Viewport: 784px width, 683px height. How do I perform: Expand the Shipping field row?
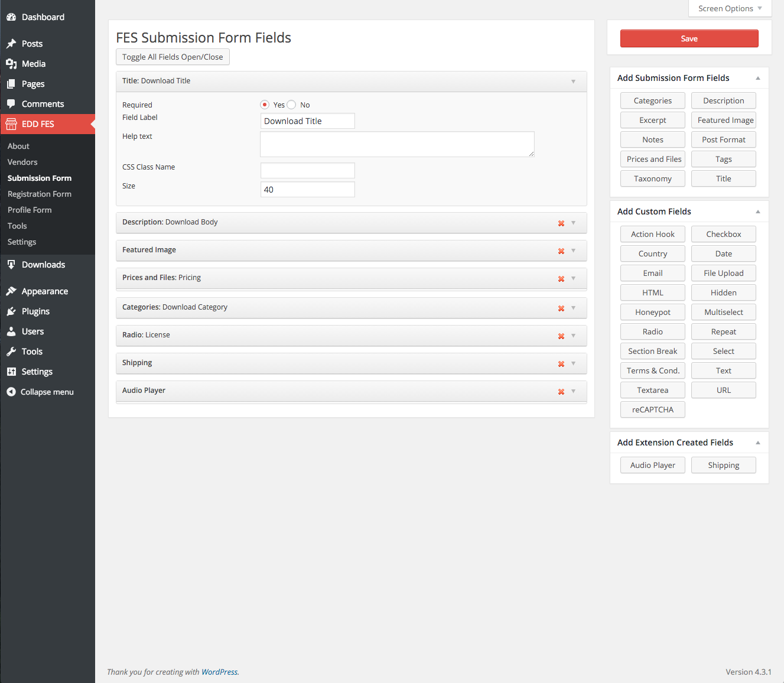pyautogui.click(x=573, y=363)
